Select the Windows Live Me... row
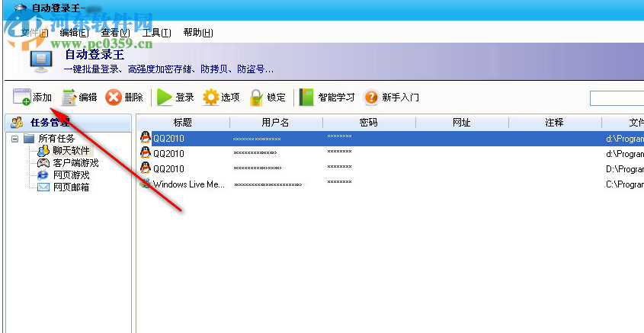 390,184
